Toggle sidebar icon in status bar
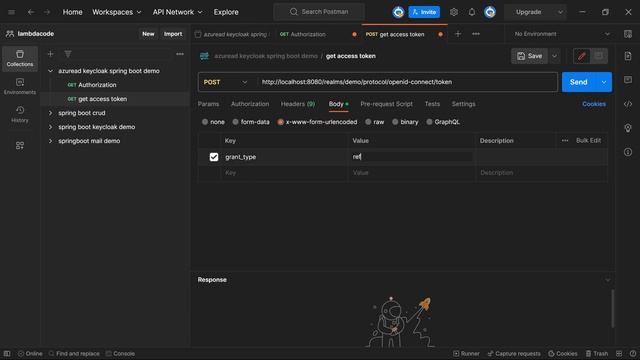Screen dimensions: 640x360 click(x=7, y=353)
